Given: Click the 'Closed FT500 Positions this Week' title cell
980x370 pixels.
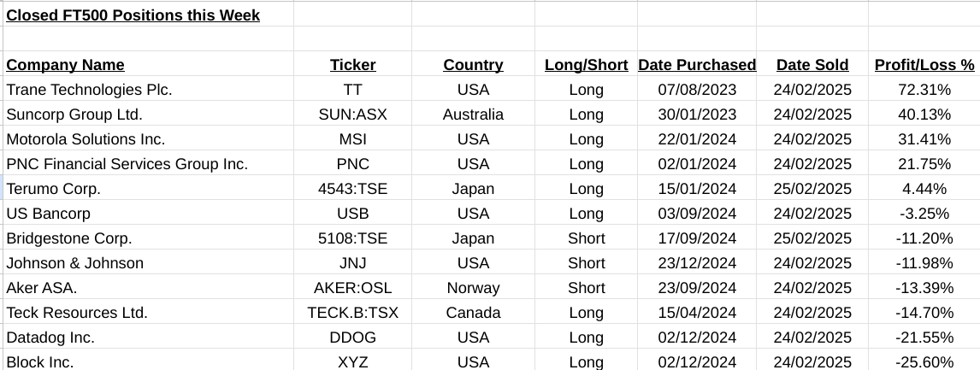Looking at the screenshot, I should tap(133, 15).
